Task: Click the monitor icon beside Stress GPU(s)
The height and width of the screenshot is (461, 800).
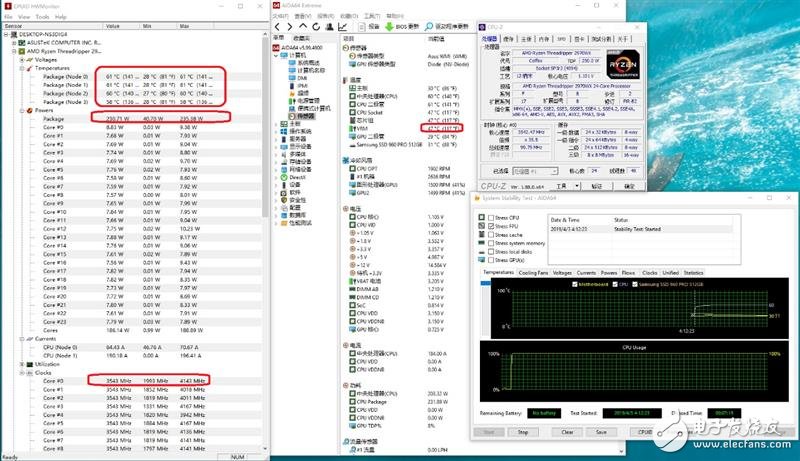Action: coord(482,260)
